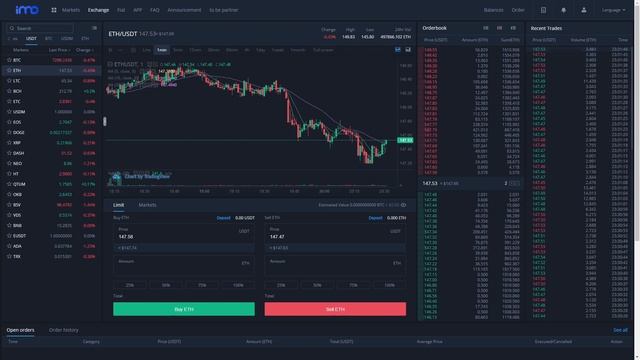
Task: Select the USDT market tab
Action: 31,39
